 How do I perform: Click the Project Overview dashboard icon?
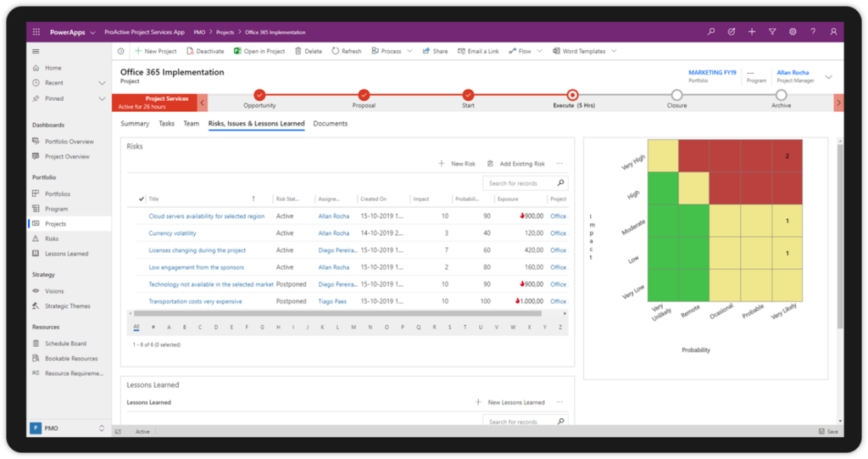click(36, 156)
